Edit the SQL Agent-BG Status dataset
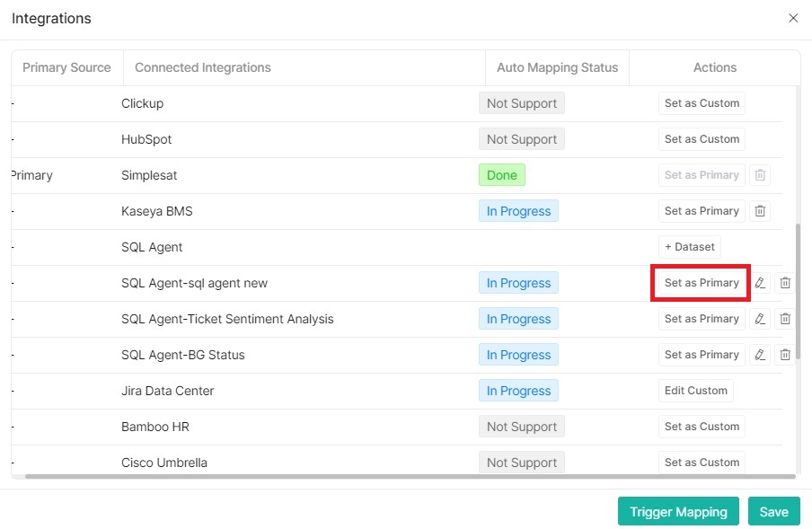 (760, 354)
